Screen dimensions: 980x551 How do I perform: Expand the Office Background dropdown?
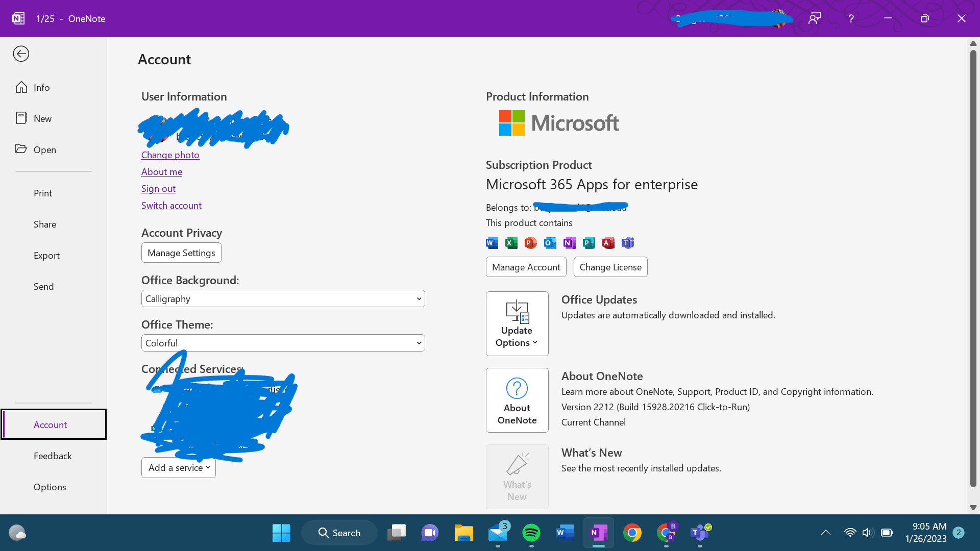tap(283, 298)
